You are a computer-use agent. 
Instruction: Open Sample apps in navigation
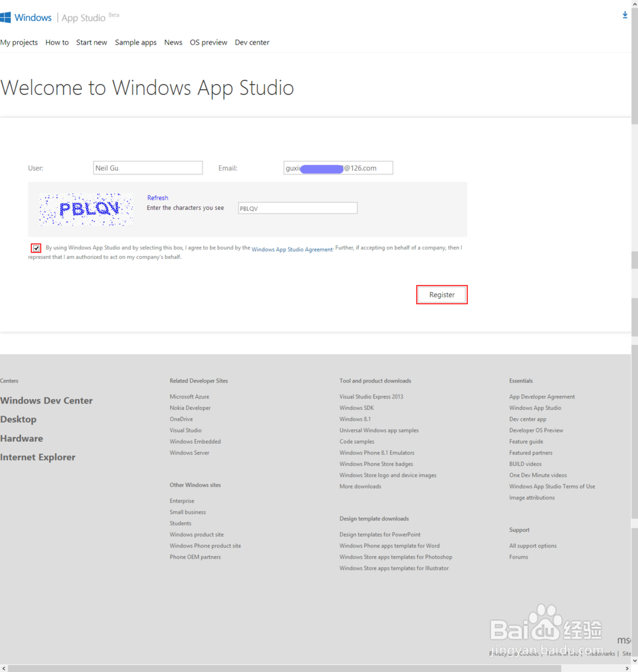coord(135,43)
